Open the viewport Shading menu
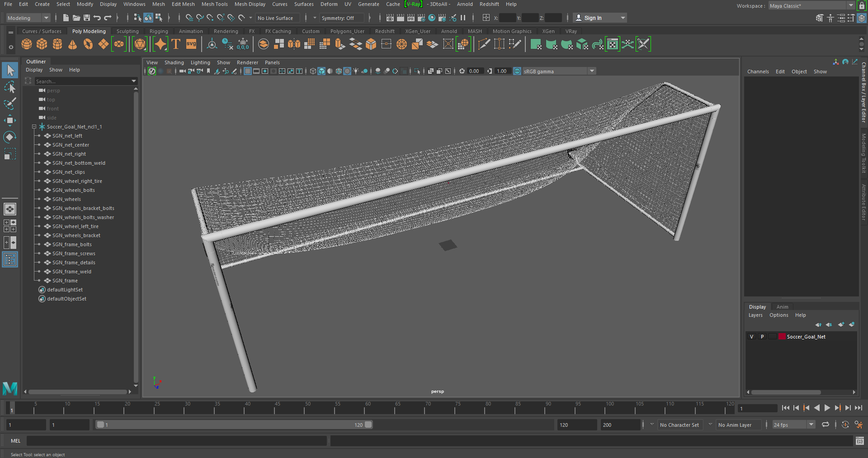 174,62
